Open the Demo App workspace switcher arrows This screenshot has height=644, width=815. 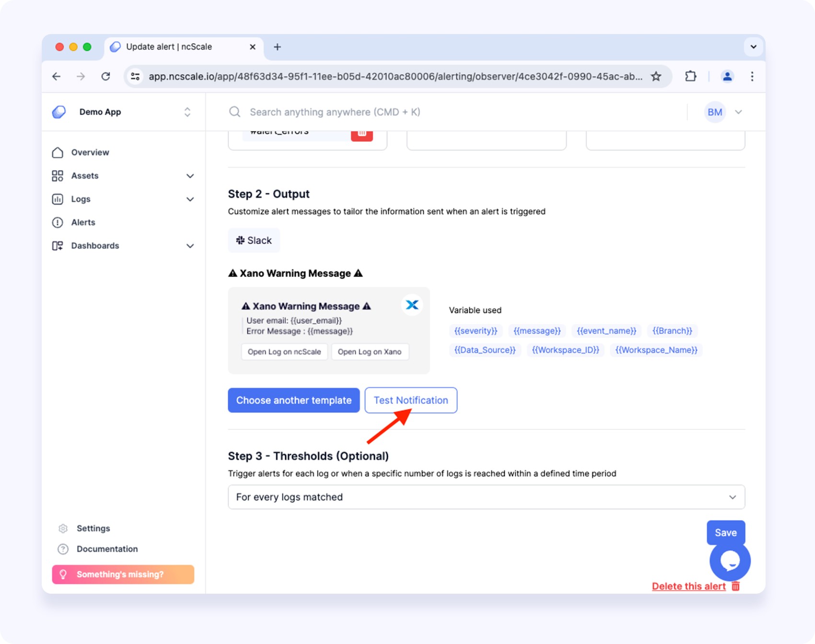click(x=187, y=112)
